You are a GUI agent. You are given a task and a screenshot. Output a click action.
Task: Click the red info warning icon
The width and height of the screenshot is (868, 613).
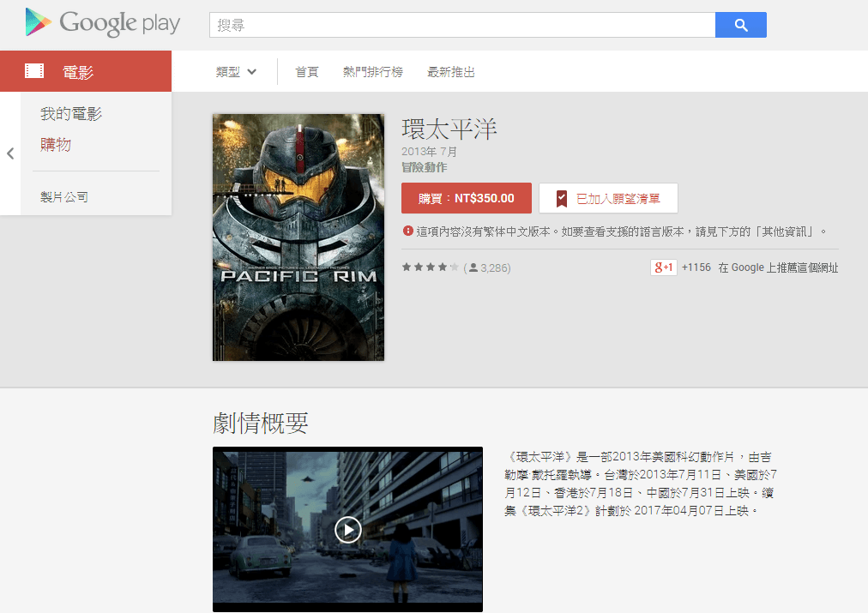coord(408,231)
